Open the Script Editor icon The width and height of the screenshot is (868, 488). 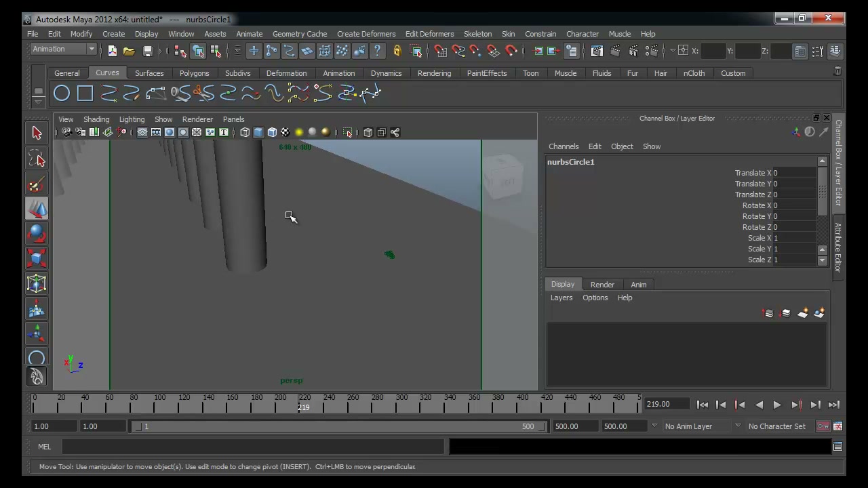coord(837,447)
